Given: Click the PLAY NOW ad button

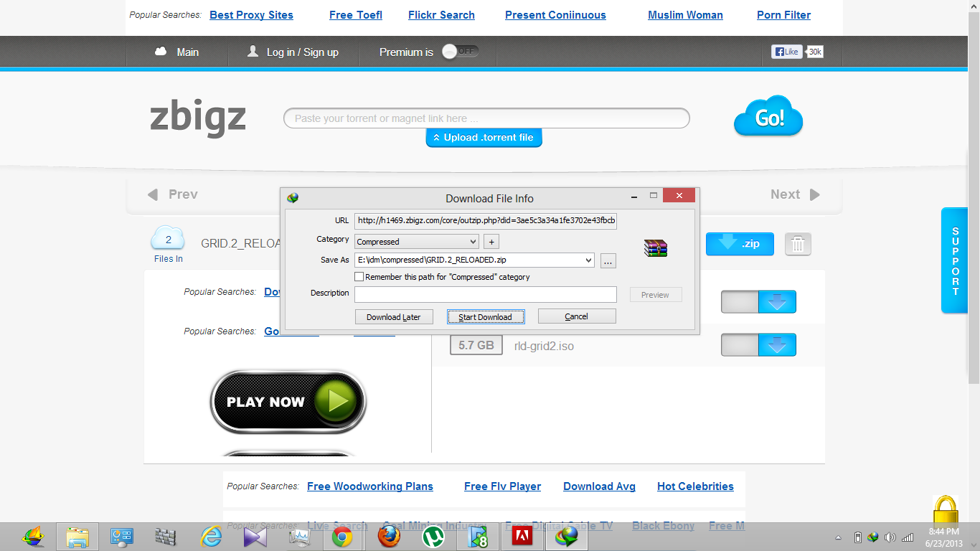Looking at the screenshot, I should tap(288, 402).
